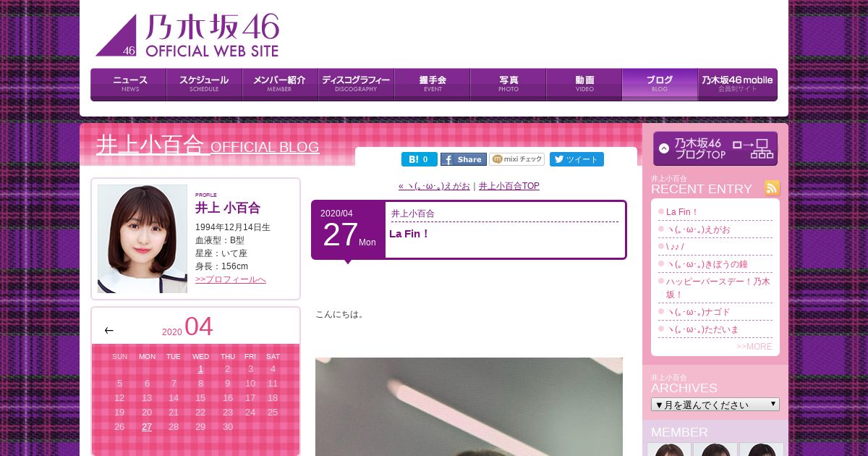Click the entry date badge 27 Mon
Screen dimensions: 868x456
[349, 230]
